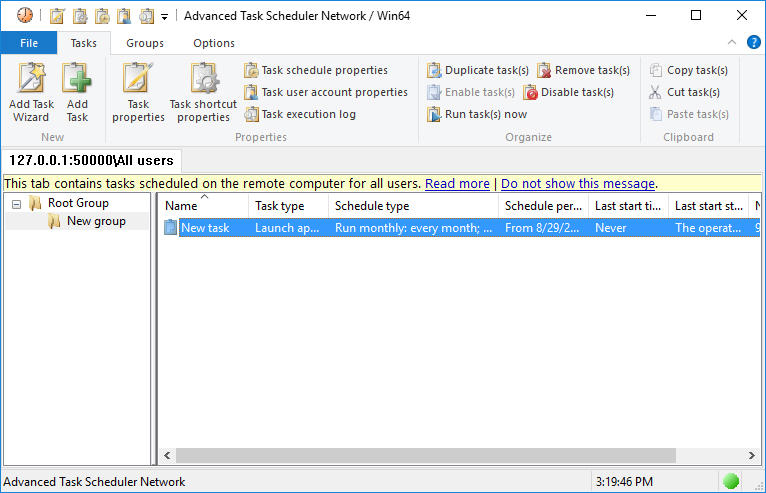Image resolution: width=766 pixels, height=493 pixels.
Task: Open help via the blue question mark
Action: click(753, 43)
